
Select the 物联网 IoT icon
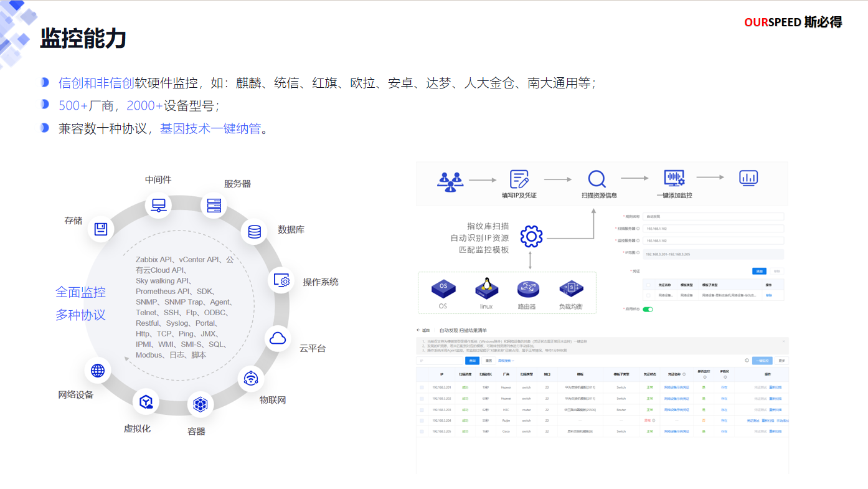(250, 378)
